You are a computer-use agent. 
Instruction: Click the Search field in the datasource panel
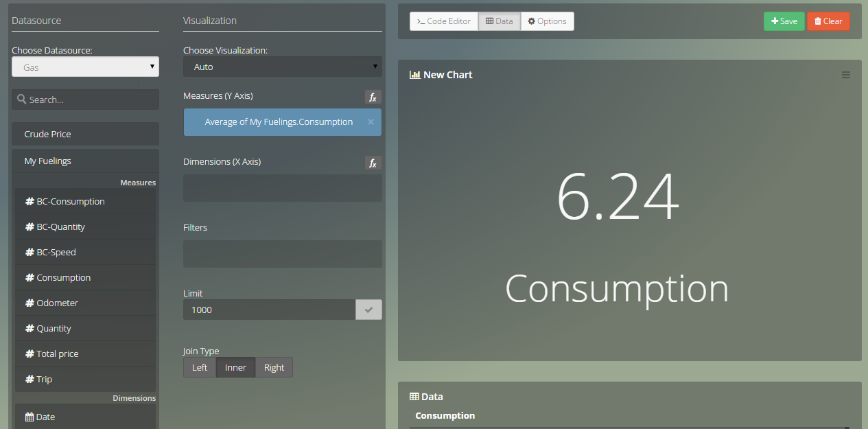click(x=85, y=100)
